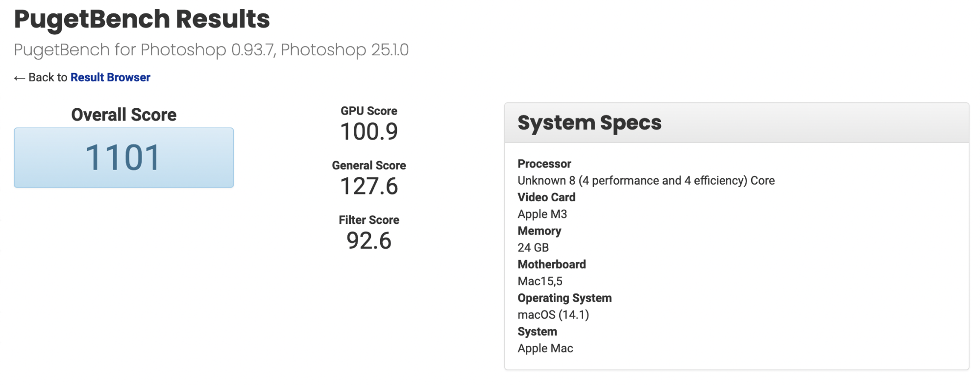Select the Filter Score value 92.6
Viewport: 980px width, 385px height.
(x=369, y=241)
